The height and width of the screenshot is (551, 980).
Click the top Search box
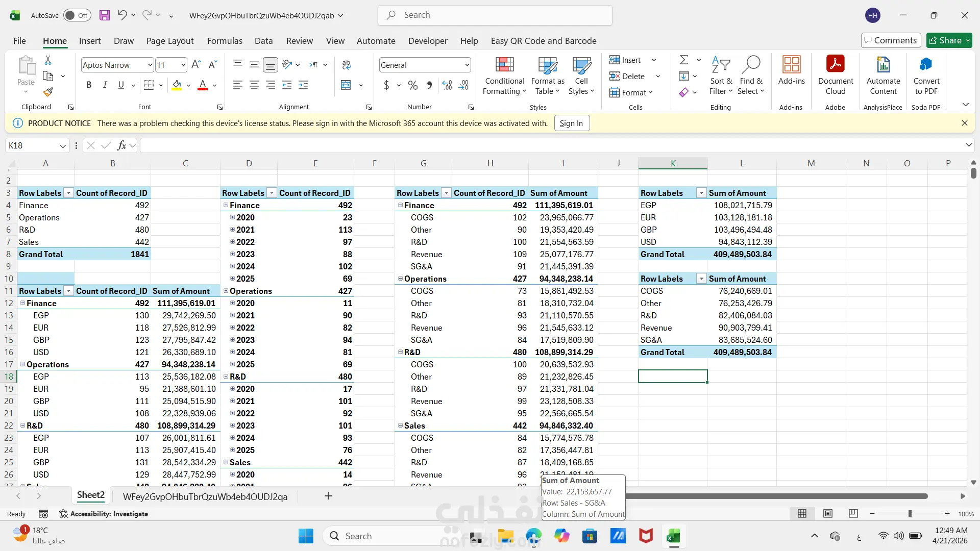(495, 15)
